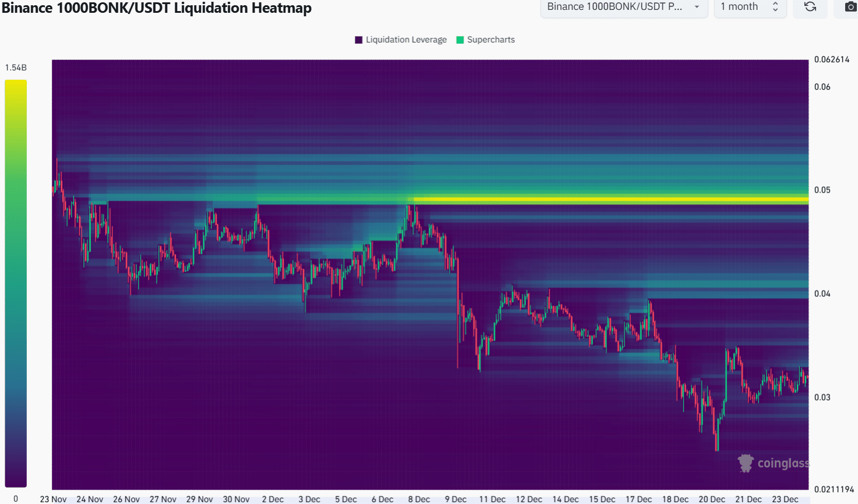
Task: Click the 29 Nov date label
Action: [x=199, y=499]
